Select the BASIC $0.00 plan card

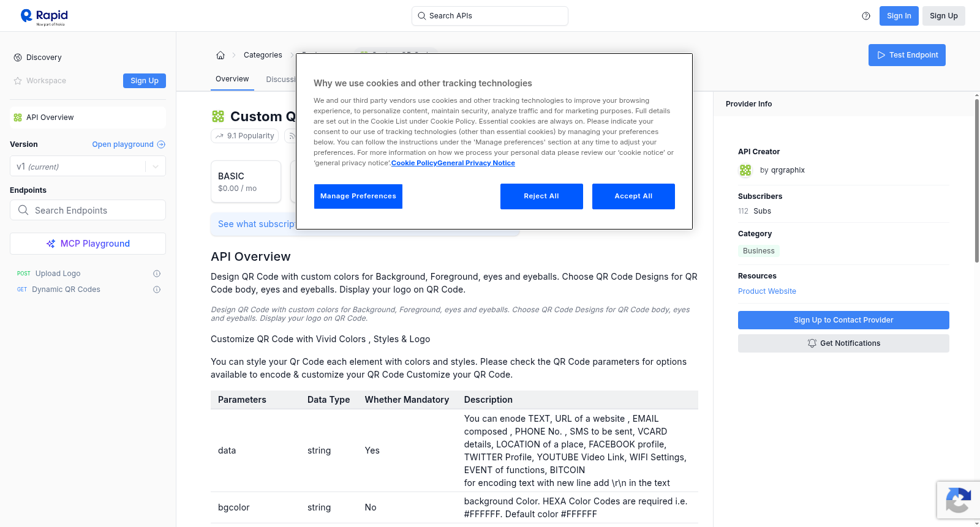(x=246, y=182)
